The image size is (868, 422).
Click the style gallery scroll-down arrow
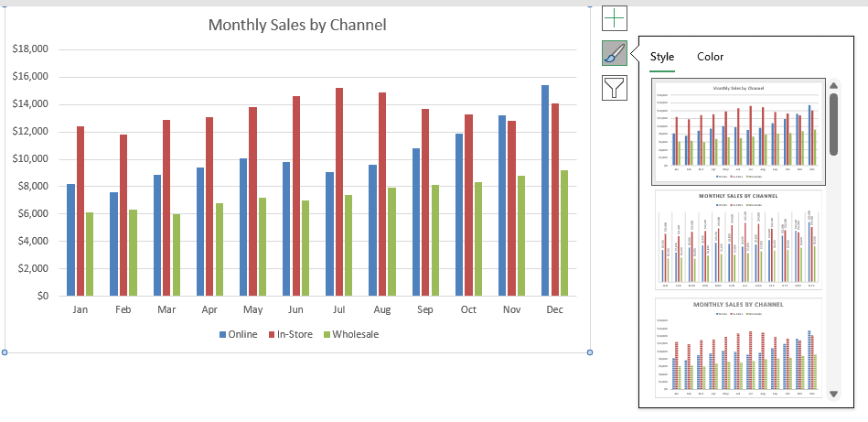pyautogui.click(x=833, y=395)
